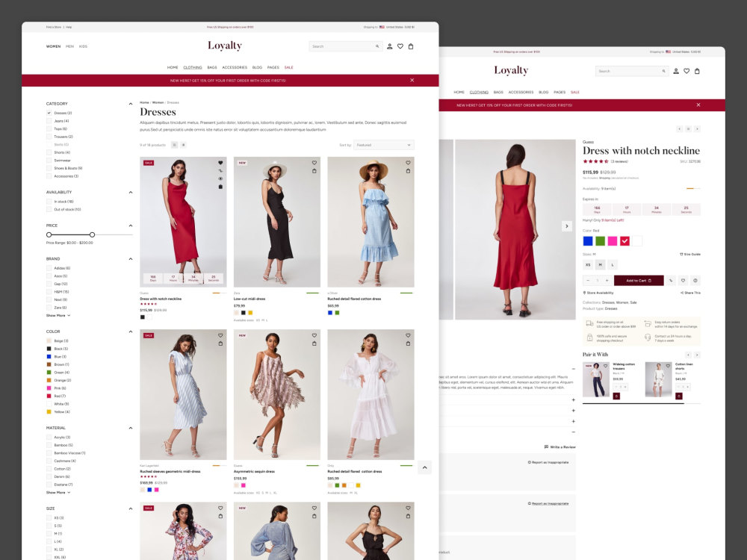Favorite the Low-cut midi-dress card

click(x=314, y=163)
